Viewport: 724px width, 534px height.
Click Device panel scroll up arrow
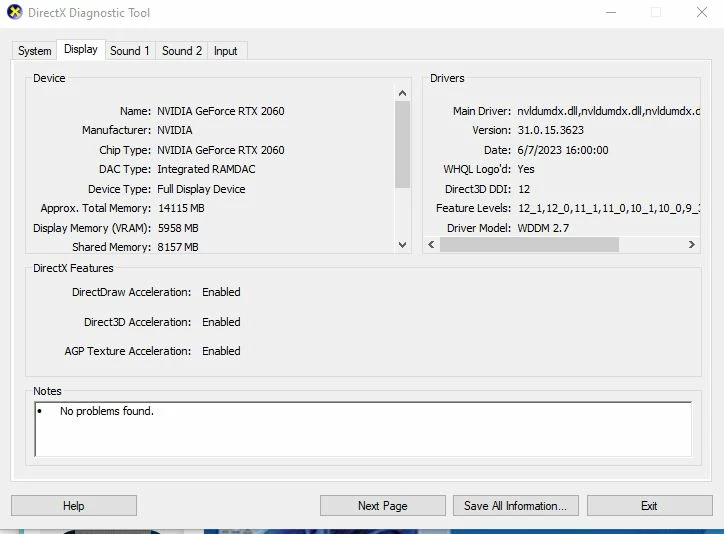[x=403, y=93]
